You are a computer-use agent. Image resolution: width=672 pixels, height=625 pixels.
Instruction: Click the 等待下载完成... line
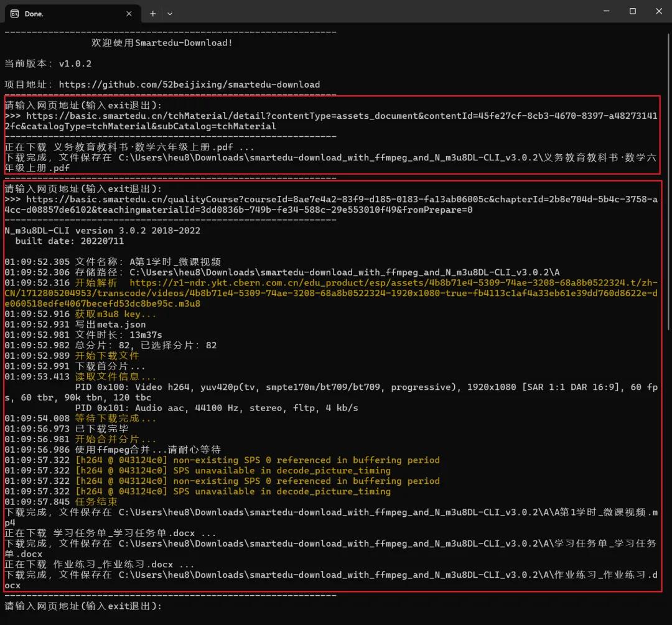[80, 419]
